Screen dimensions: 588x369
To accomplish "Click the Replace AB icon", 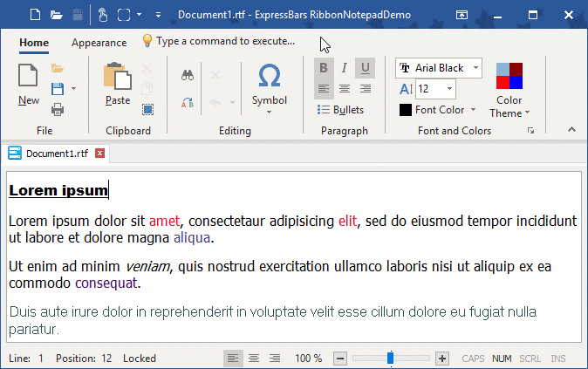I will (x=188, y=102).
